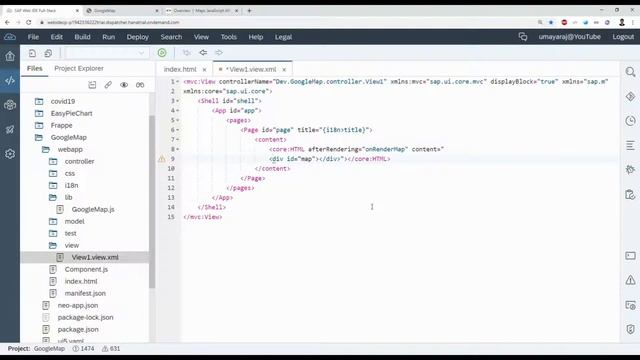Screen dimensions: 640x360
Task: Select the neo-app.json file
Action: (x=78, y=305)
